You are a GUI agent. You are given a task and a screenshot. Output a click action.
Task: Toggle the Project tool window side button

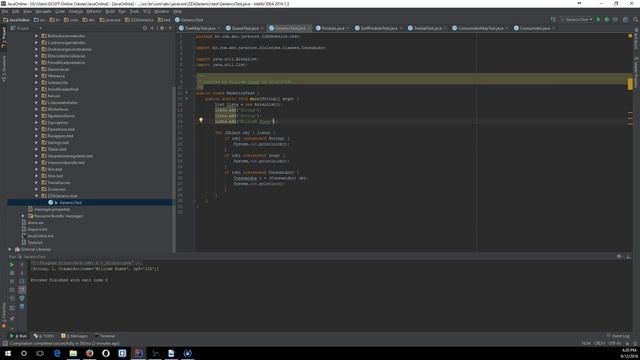[4, 38]
